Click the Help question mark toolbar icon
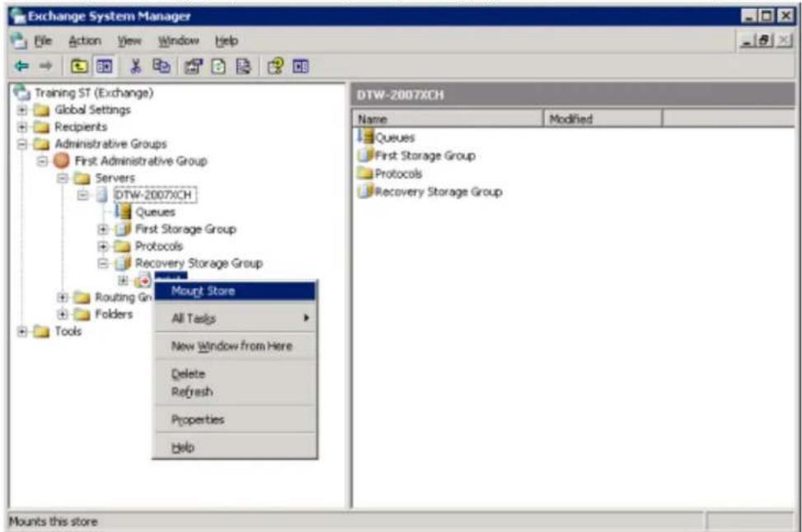 point(275,66)
